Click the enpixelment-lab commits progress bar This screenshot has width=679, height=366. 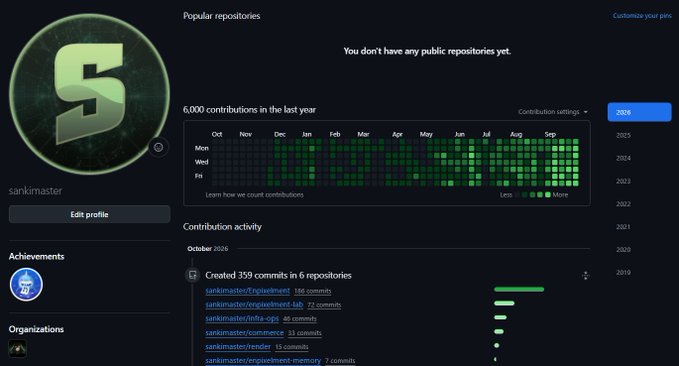(504, 303)
